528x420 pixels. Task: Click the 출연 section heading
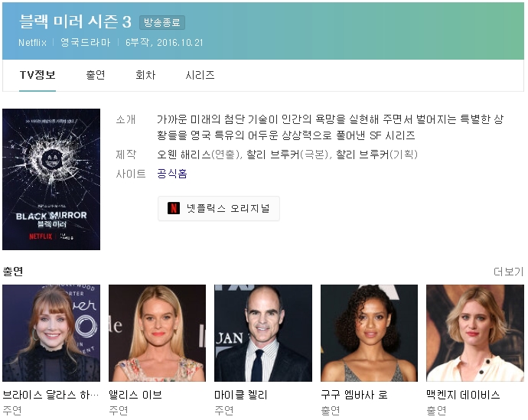(13, 272)
